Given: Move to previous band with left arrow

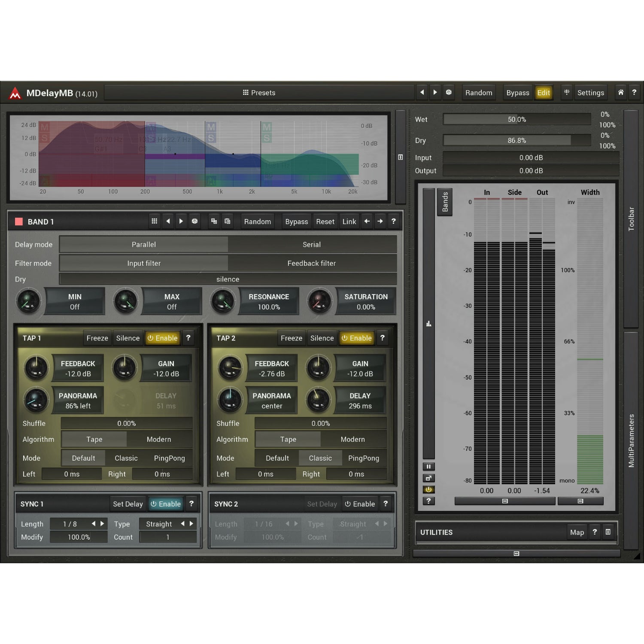Looking at the screenshot, I should coord(367,221).
